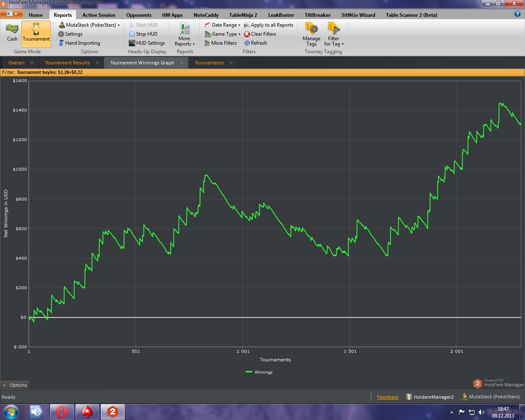The width and height of the screenshot is (525, 420).
Task: Click Start HUD
Action: (x=144, y=25)
